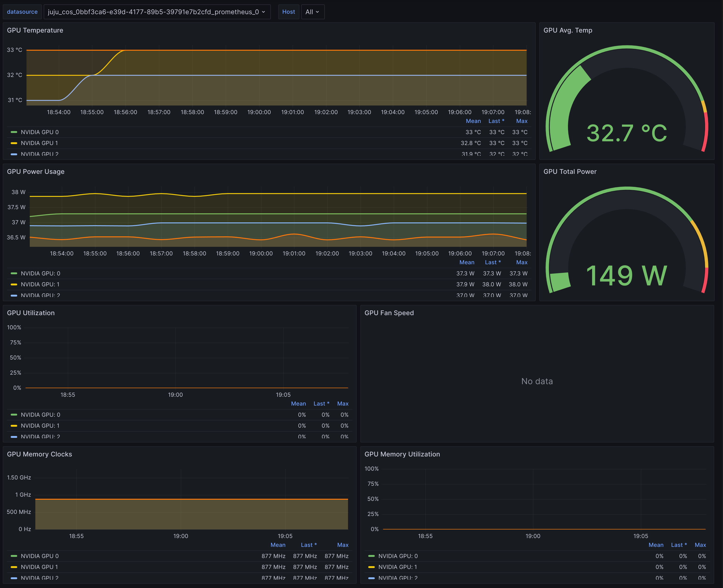The image size is (723, 588).
Task: Expand the Host All dropdown
Action: [312, 12]
